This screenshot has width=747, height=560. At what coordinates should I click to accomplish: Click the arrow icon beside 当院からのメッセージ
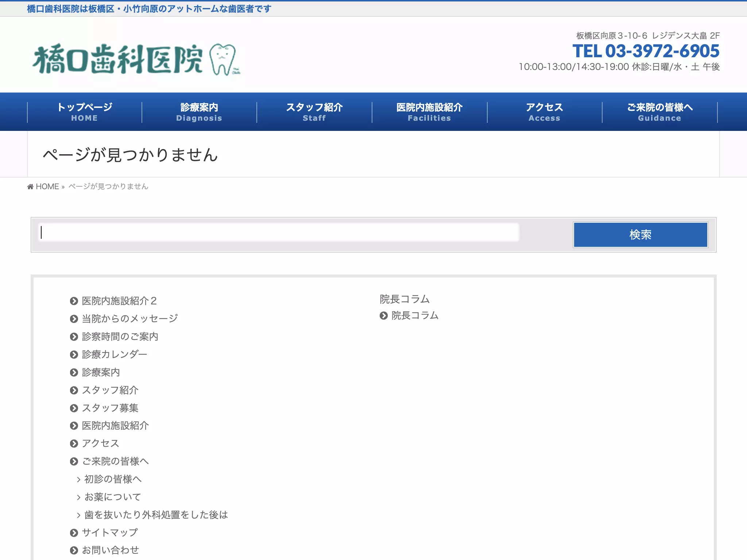click(x=74, y=319)
